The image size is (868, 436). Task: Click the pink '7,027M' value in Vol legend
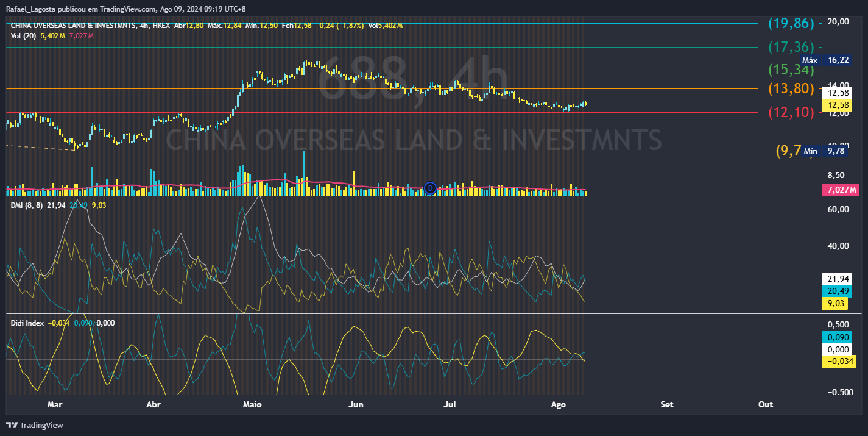point(82,36)
